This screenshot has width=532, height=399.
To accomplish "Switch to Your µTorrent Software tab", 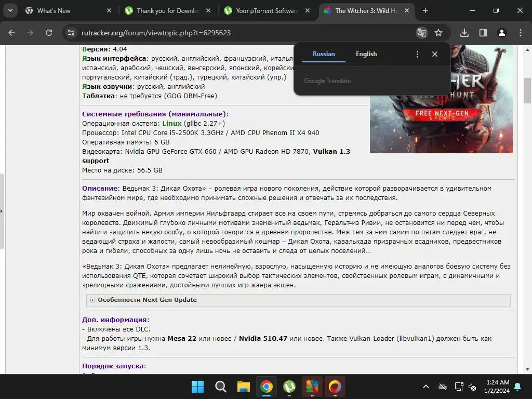I will point(267,11).
